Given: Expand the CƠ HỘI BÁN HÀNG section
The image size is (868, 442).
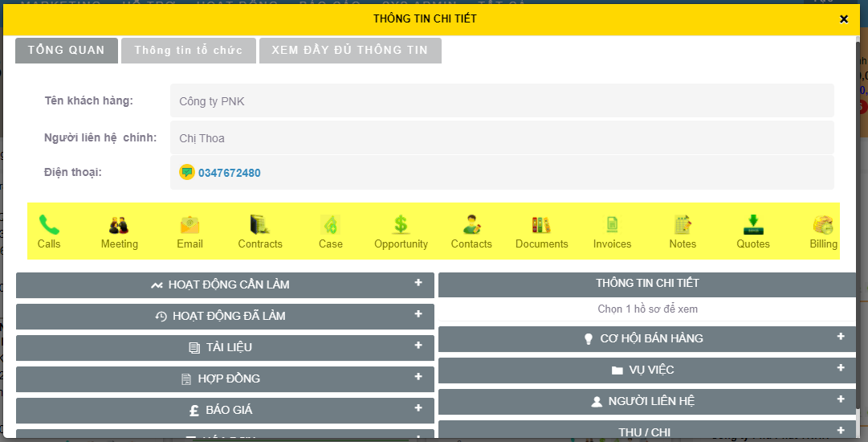Looking at the screenshot, I should [x=840, y=337].
